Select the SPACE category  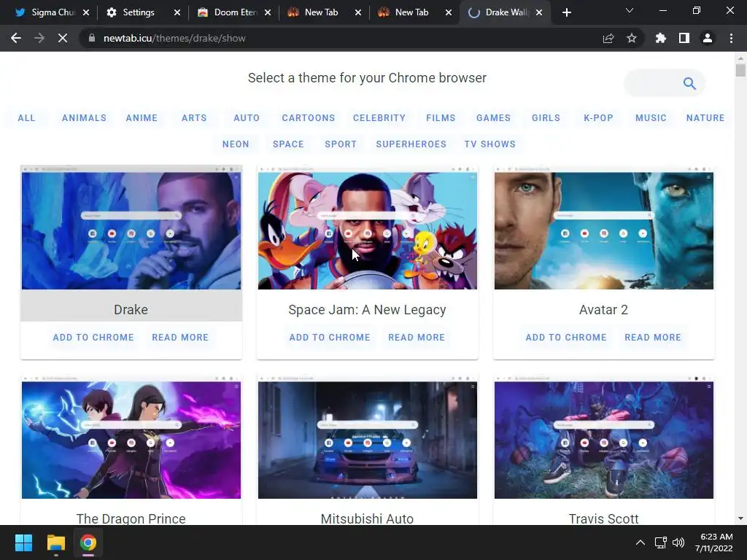coord(288,144)
